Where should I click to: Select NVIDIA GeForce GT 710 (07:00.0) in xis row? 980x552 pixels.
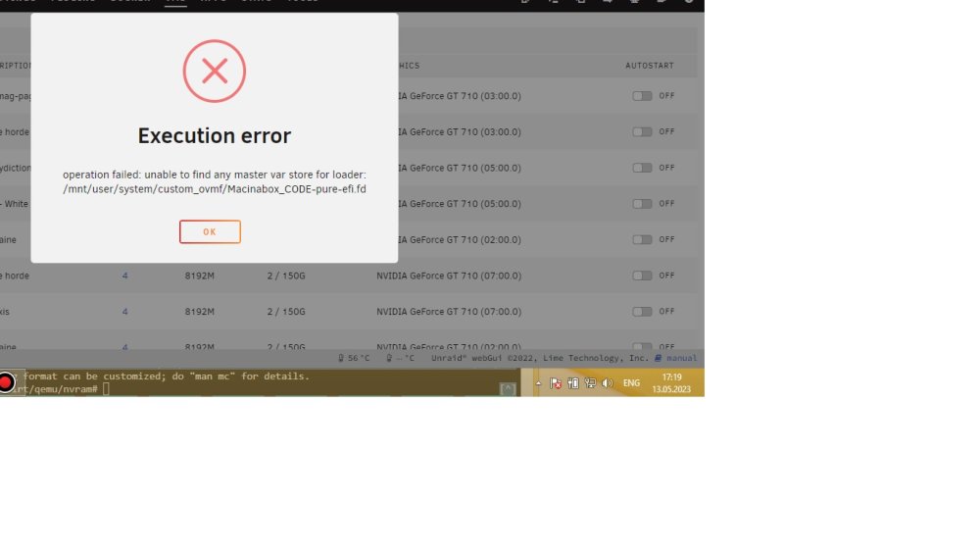[x=449, y=312]
